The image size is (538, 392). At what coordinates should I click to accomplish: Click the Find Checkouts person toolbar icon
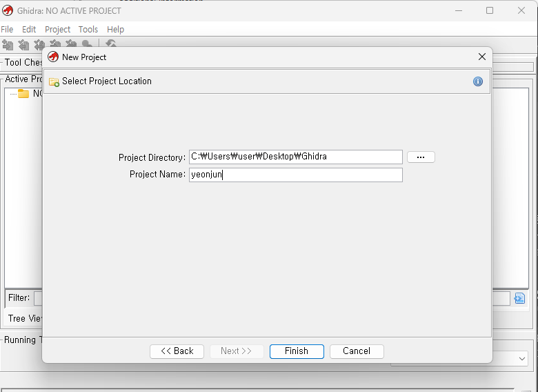[x=87, y=43]
